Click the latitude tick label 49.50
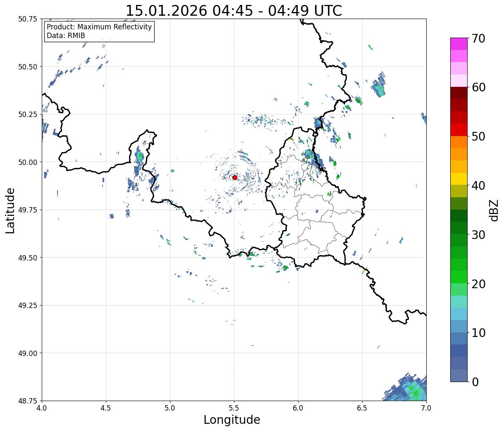Screen dimensions: 504x430 [28, 258]
